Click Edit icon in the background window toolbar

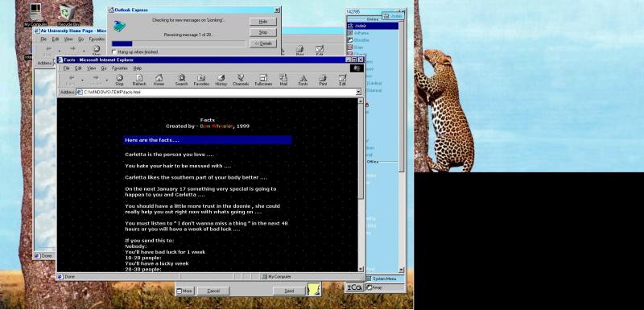tap(320, 51)
